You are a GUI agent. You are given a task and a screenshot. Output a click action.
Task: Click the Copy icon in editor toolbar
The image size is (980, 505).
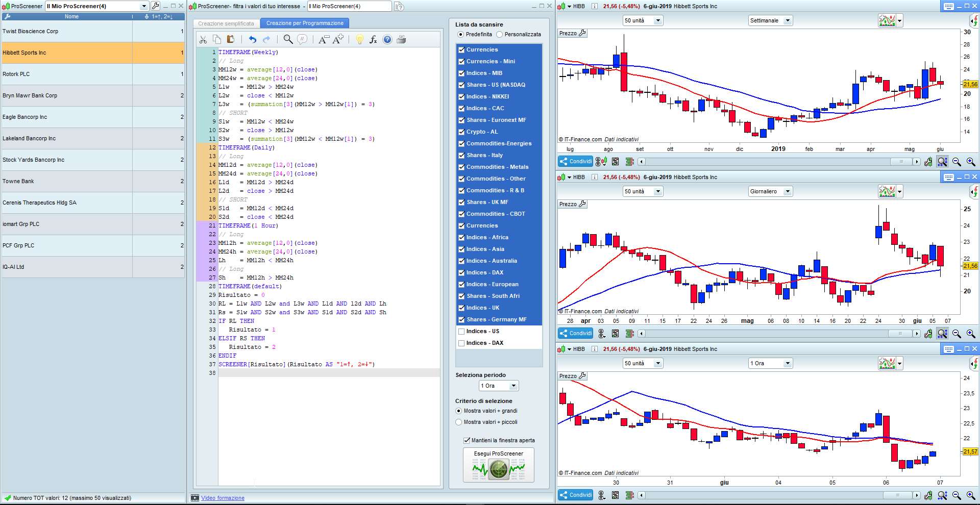coord(217,39)
